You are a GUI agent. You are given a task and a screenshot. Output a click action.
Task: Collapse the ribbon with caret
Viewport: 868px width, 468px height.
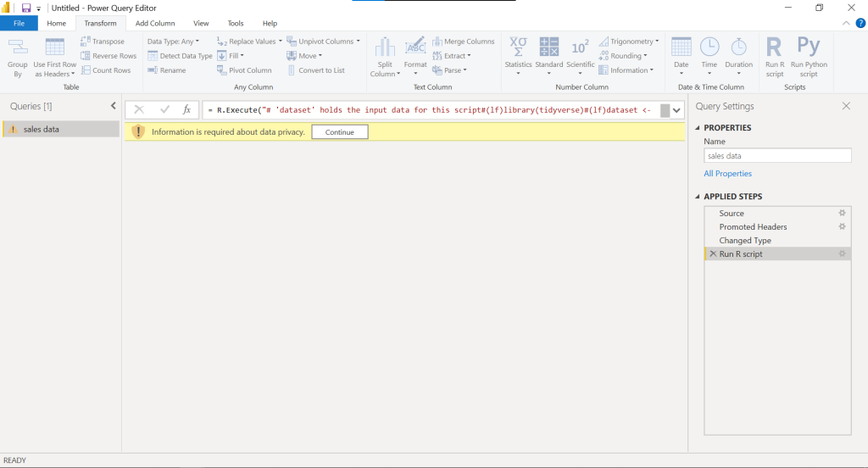pyautogui.click(x=846, y=23)
